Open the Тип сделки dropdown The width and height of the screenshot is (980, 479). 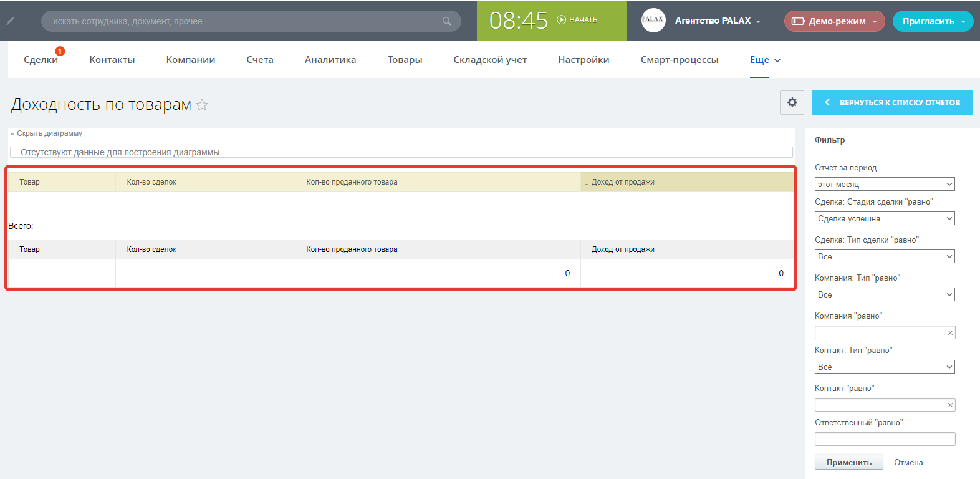pyautogui.click(x=885, y=256)
